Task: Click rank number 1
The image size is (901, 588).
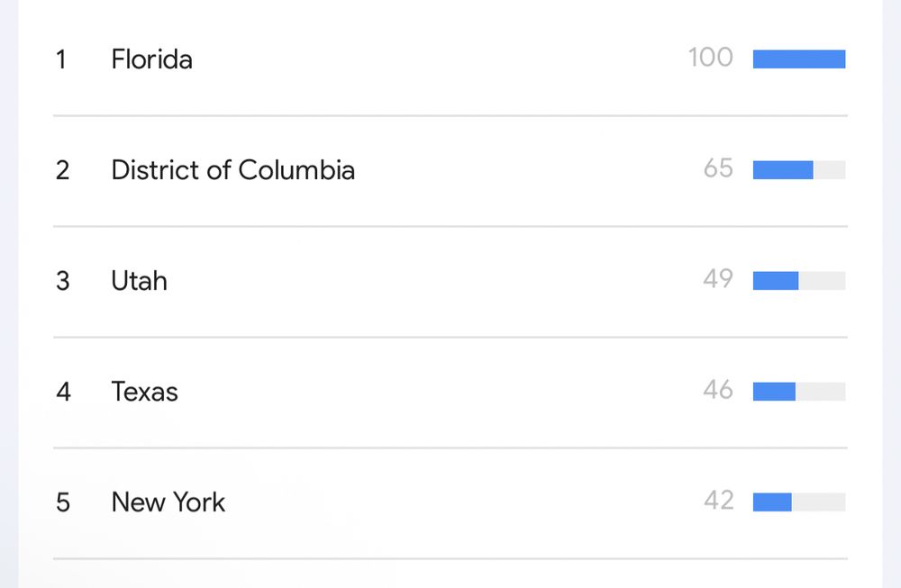Action: (x=61, y=59)
